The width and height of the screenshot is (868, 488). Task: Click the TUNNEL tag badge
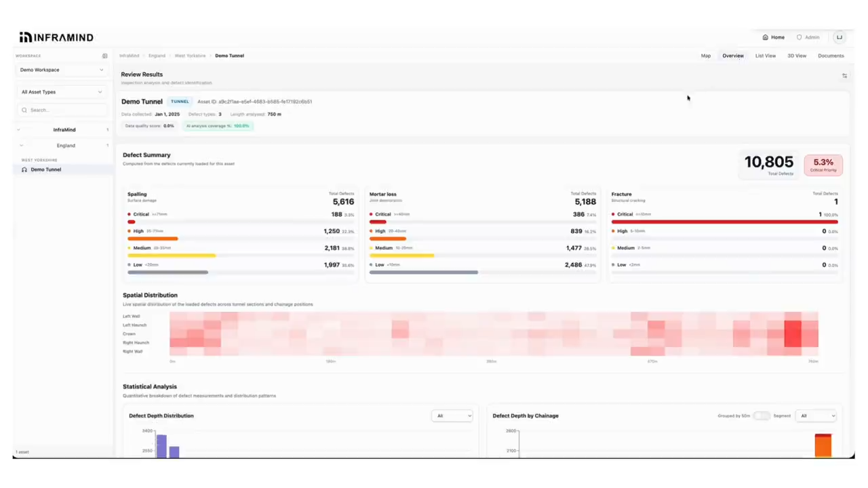coord(180,102)
